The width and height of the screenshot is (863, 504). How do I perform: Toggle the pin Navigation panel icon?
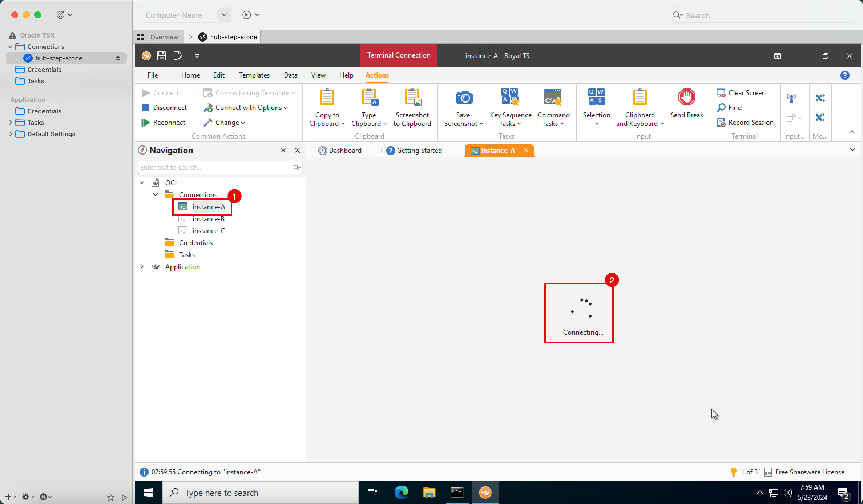point(283,150)
